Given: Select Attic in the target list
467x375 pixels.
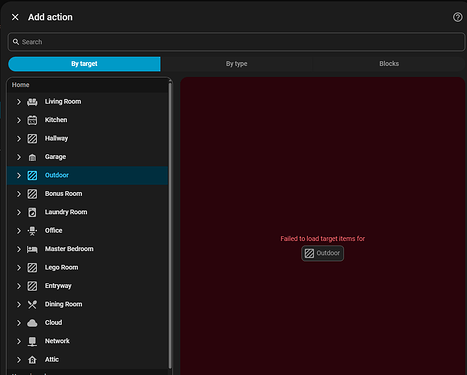Looking at the screenshot, I should (x=52, y=360).
